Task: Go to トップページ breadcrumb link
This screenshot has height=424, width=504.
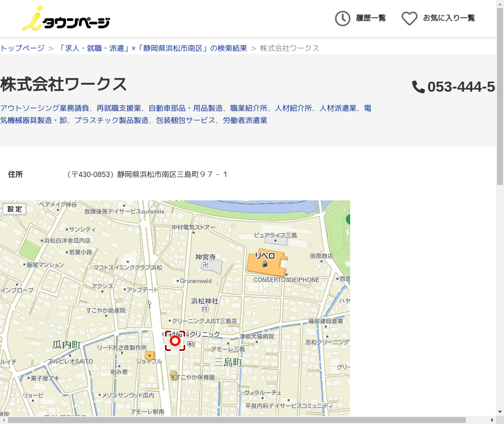Action: (22, 48)
